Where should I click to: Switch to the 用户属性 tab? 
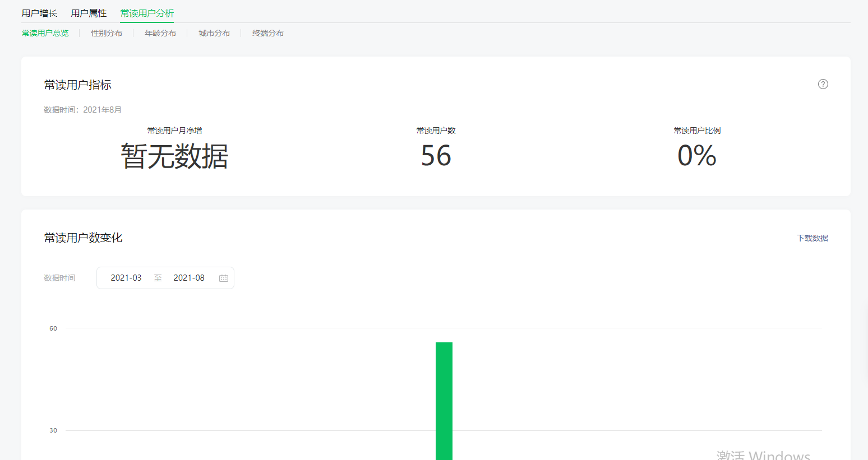(89, 13)
